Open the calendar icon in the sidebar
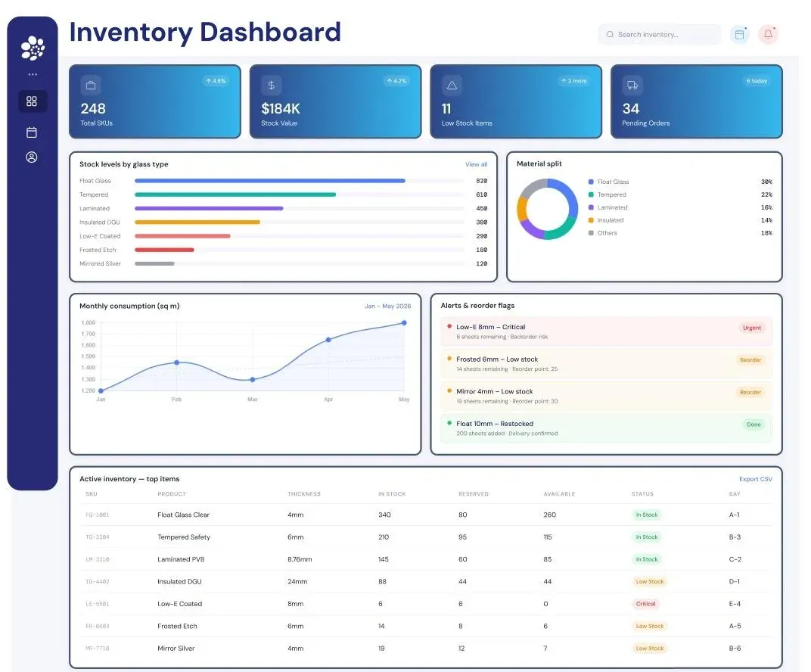 point(32,132)
